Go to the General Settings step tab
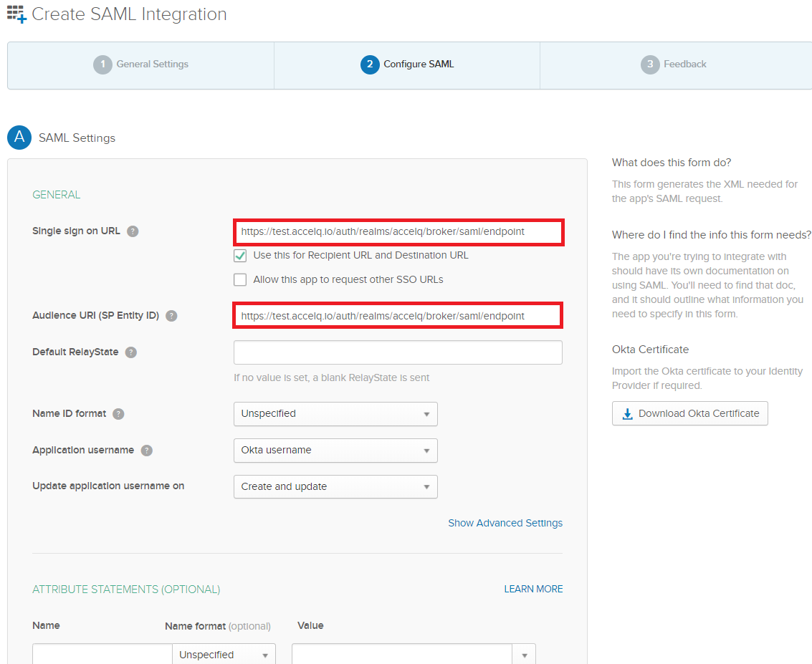 141,65
